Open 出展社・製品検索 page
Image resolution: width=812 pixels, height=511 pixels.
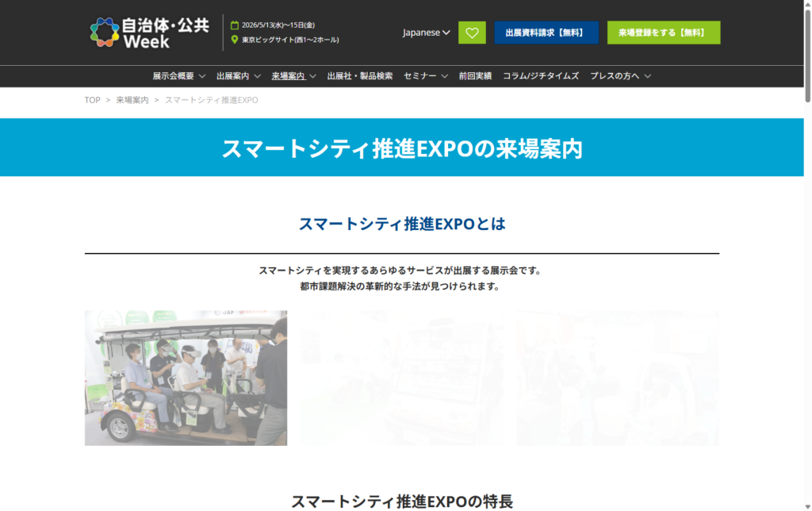(360, 76)
